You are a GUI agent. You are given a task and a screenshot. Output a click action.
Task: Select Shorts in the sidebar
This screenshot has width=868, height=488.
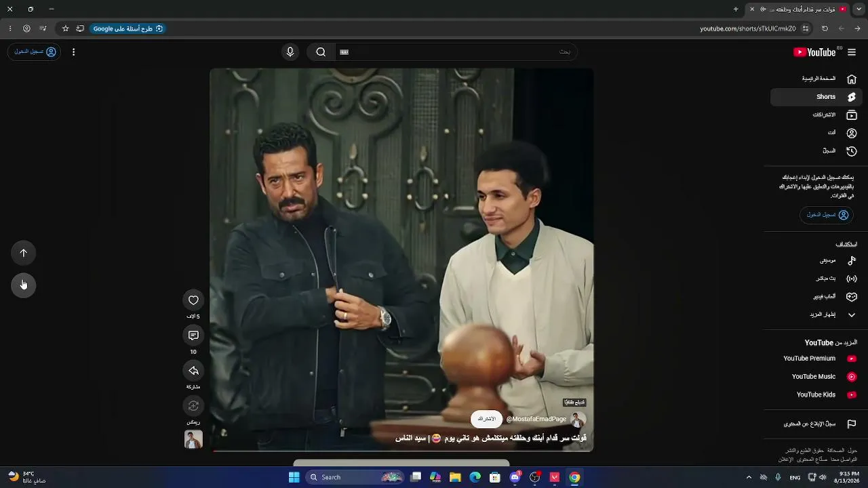tap(815, 97)
